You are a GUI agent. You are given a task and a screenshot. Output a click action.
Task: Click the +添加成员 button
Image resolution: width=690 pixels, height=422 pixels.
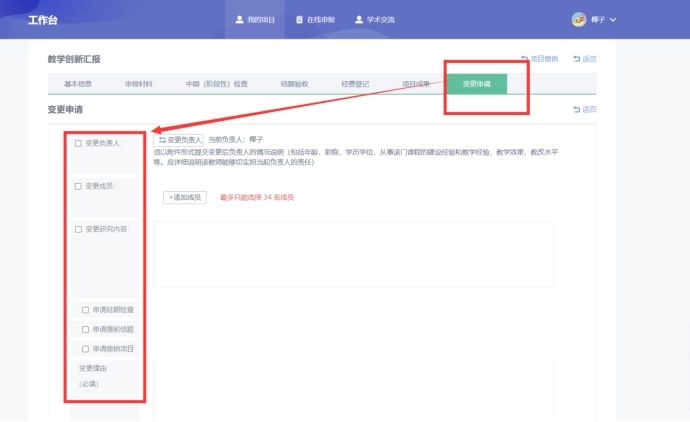click(x=185, y=197)
